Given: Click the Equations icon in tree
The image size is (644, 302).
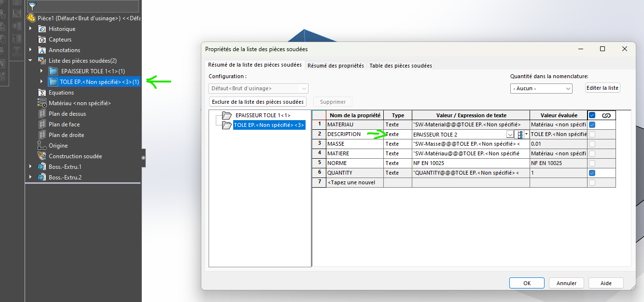Looking at the screenshot, I should coord(42,93).
